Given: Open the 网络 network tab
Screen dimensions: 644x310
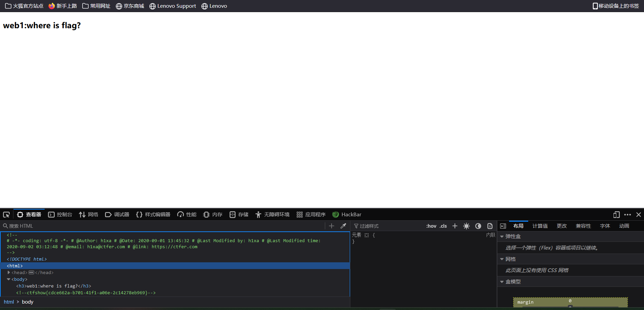Looking at the screenshot, I should click(89, 215).
